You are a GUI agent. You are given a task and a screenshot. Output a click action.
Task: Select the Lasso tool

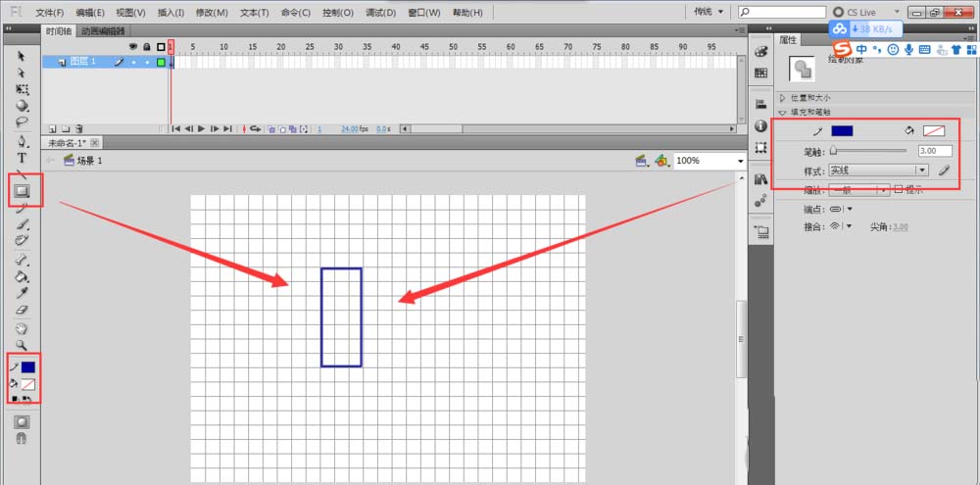click(22, 121)
